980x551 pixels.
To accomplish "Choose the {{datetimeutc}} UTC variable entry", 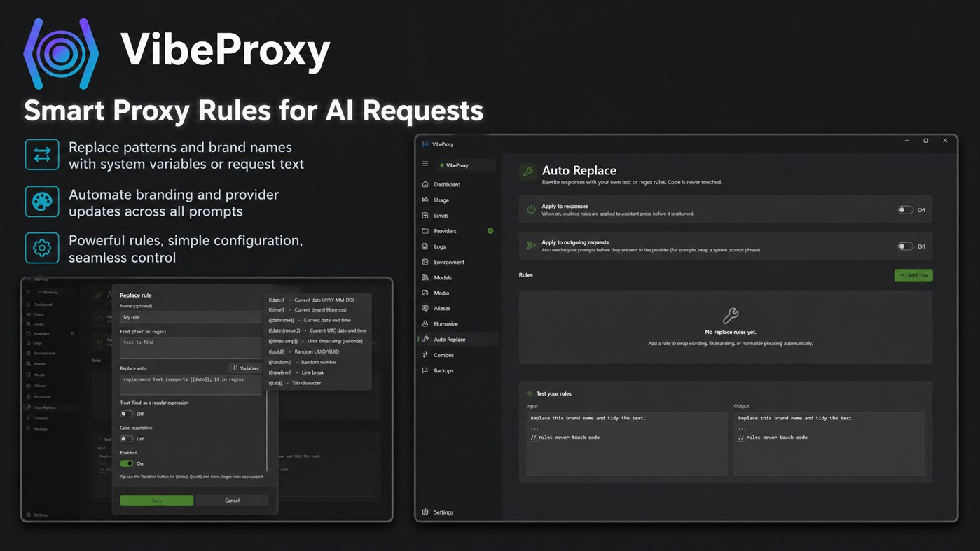I will 318,330.
